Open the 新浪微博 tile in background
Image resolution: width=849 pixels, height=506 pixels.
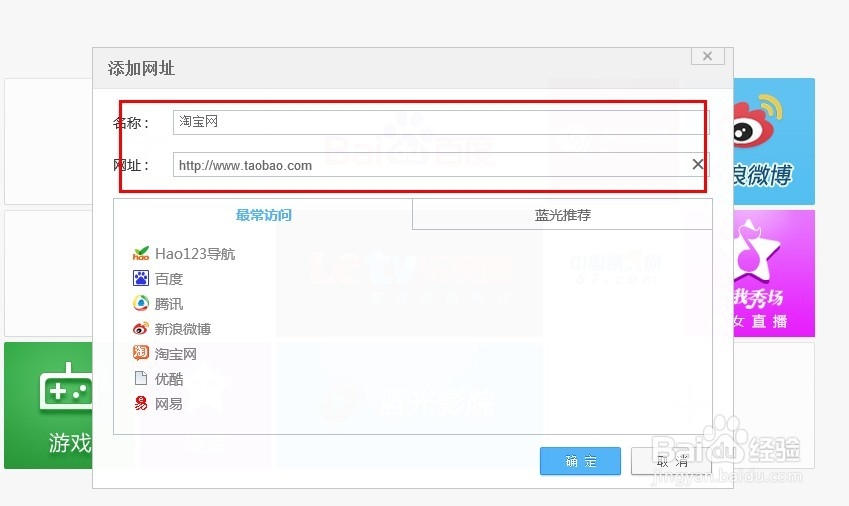click(x=774, y=141)
